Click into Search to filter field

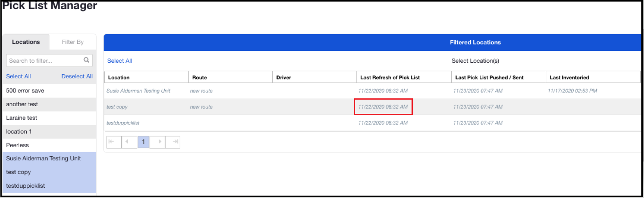(x=44, y=61)
